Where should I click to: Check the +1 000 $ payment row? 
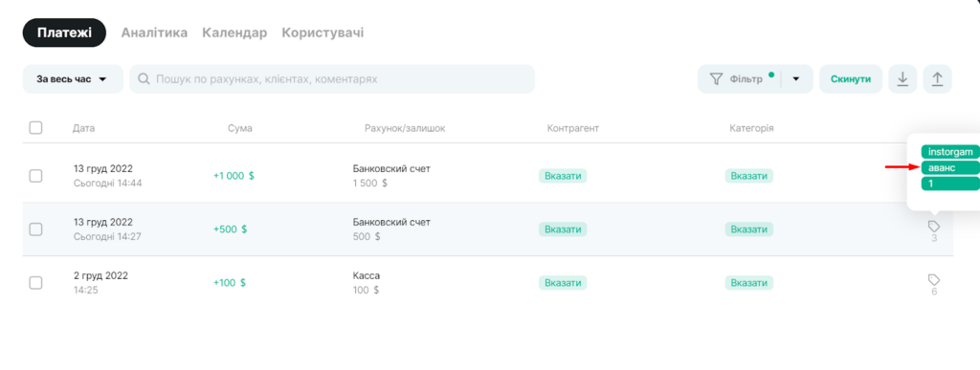35,176
